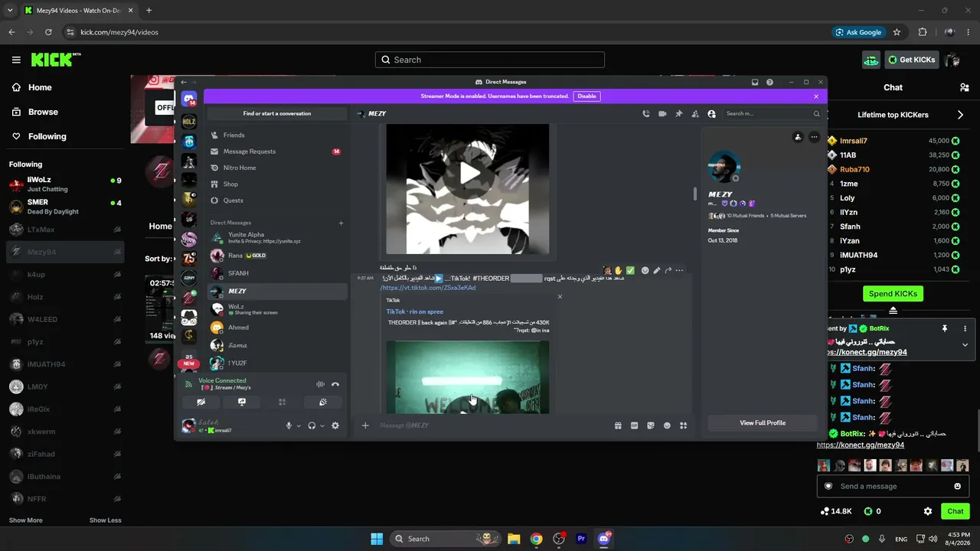Hide the user profile panel icon
The image size is (980, 551).
coord(711,114)
